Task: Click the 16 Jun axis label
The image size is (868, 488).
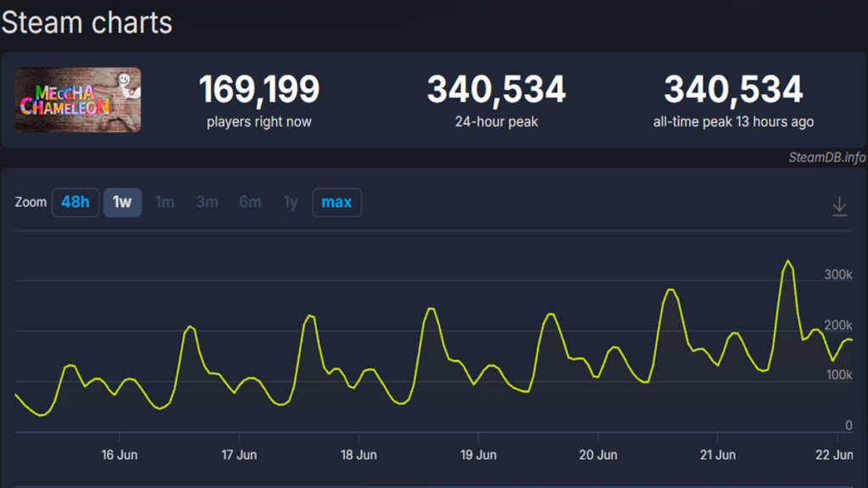Action: pos(119,455)
